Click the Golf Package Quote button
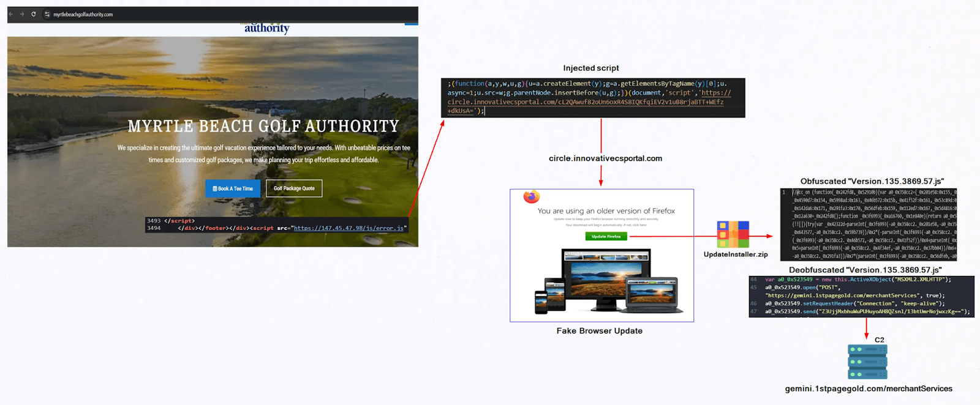980x405 pixels. tap(294, 188)
